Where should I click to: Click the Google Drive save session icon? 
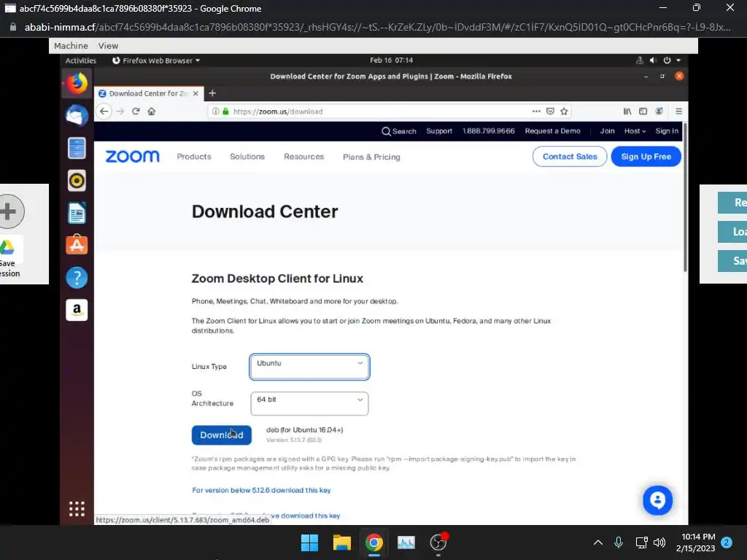click(x=7, y=247)
